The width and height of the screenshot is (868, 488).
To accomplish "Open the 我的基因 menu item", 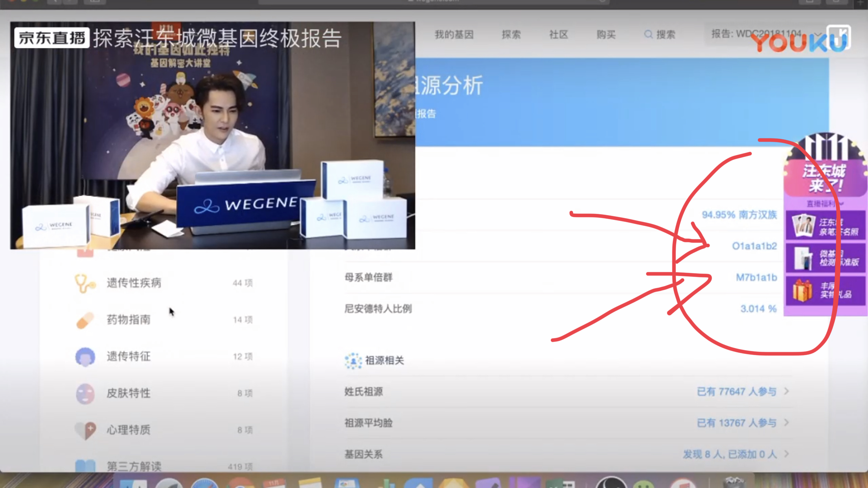I will point(454,35).
